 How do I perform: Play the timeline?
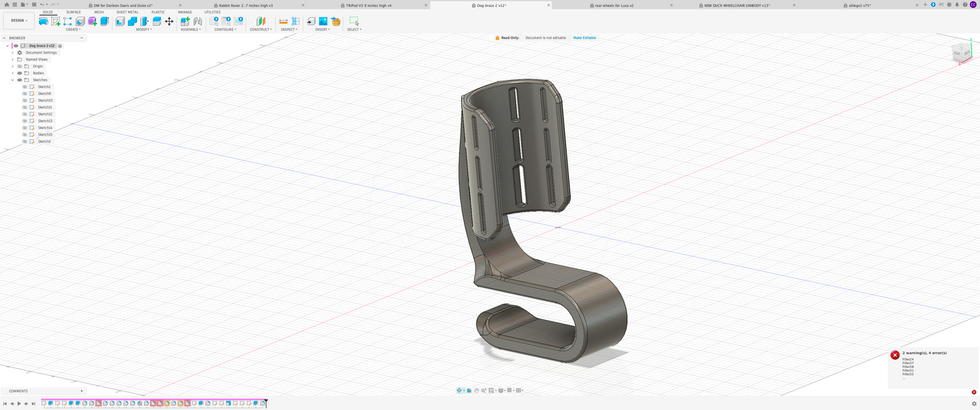click(x=19, y=403)
